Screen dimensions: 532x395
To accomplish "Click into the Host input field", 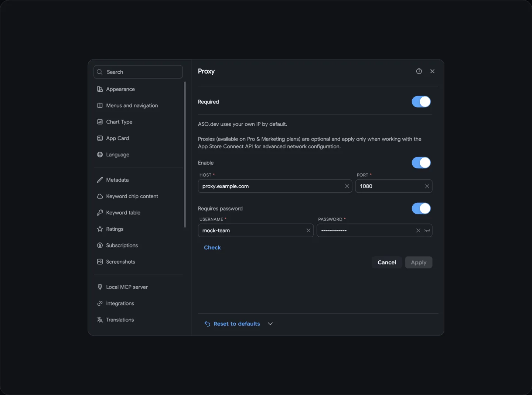I will point(275,186).
